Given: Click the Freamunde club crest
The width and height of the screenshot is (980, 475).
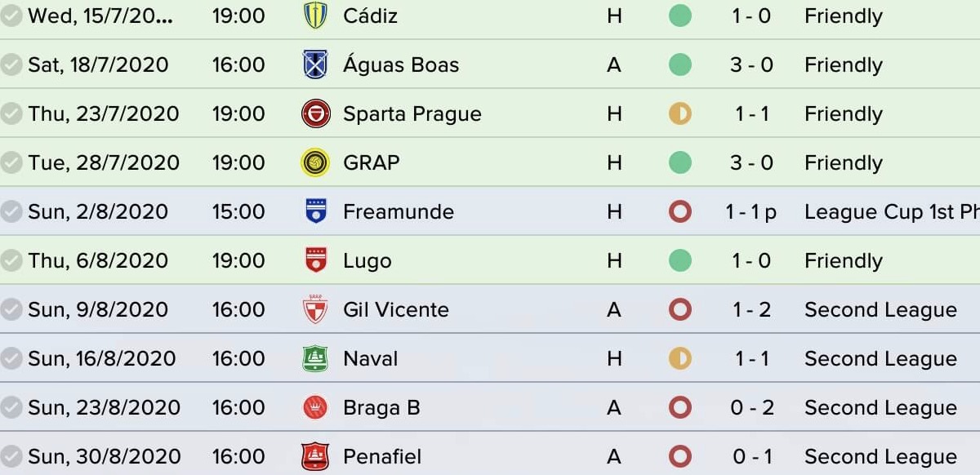Looking at the screenshot, I should [x=315, y=211].
